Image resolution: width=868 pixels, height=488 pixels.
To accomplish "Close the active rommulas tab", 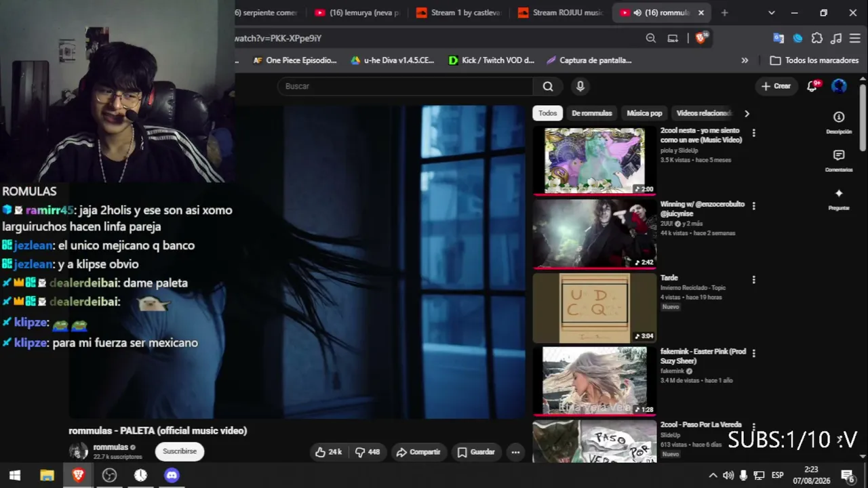I will (701, 12).
